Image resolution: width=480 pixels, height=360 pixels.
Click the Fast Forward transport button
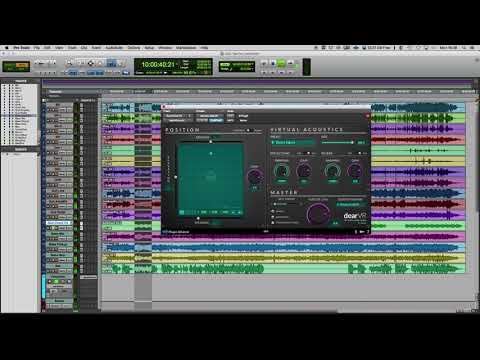[282, 72]
